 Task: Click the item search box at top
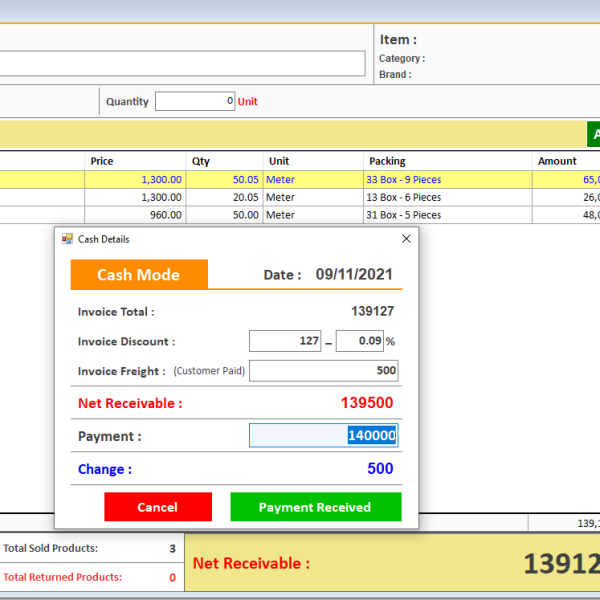click(182, 63)
